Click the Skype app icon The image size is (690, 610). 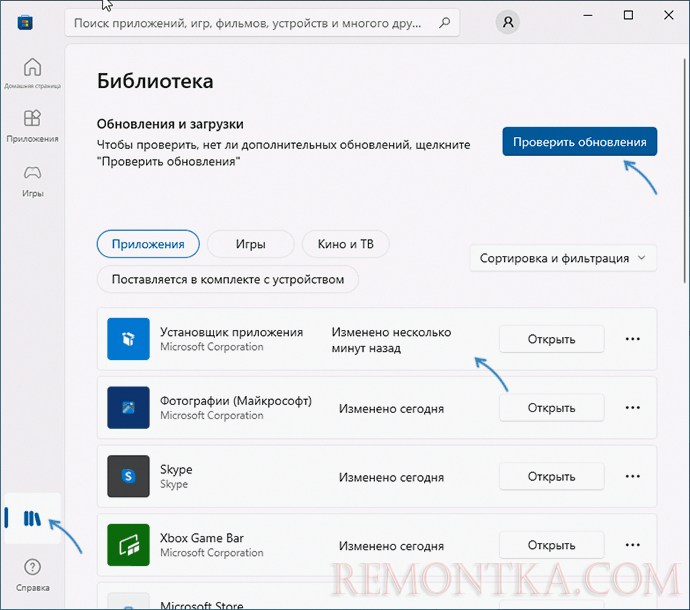(128, 476)
